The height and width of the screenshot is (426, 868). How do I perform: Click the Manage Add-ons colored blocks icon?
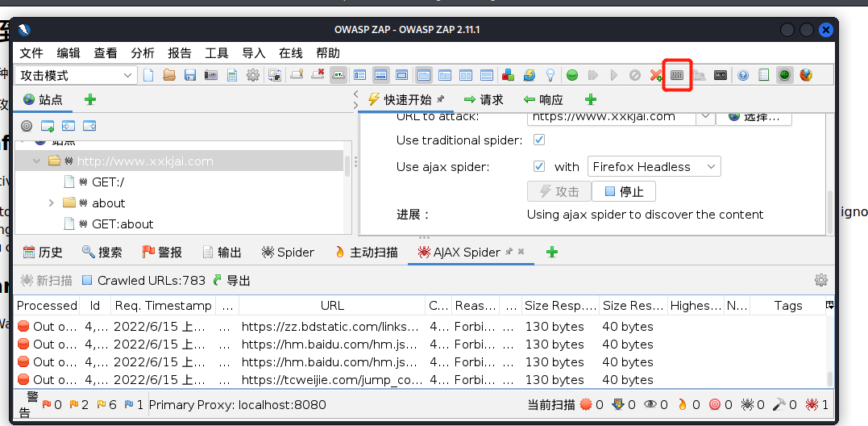coord(509,75)
